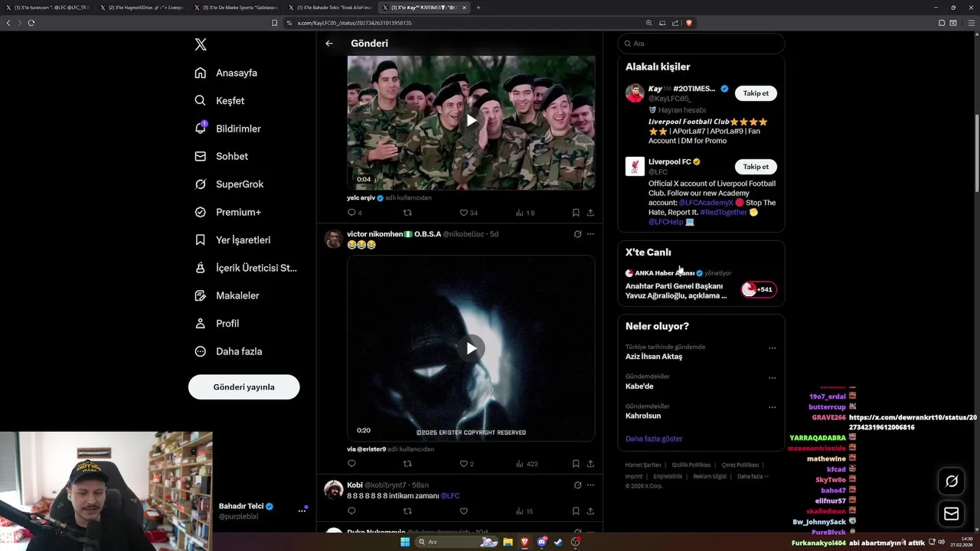The width and height of the screenshot is (980, 551).
Task: Open Windows Start menu
Action: pyautogui.click(x=405, y=542)
